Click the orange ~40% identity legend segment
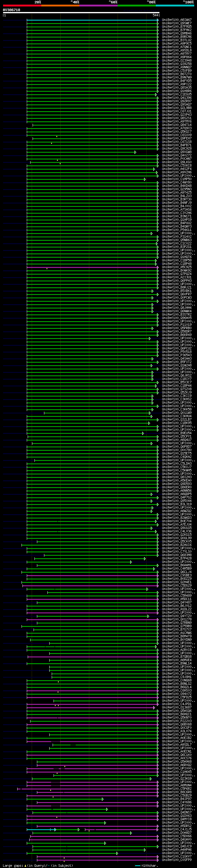197x868 pixels. [x=60, y=6]
